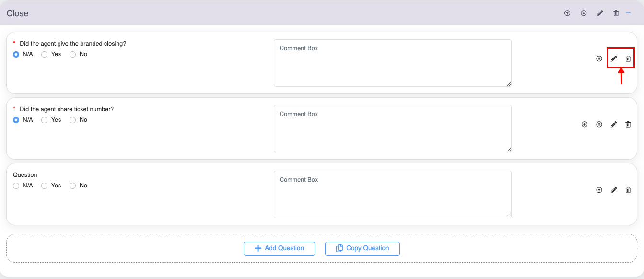Move ticket number question up
Image resolution: width=644 pixels, height=279 pixels.
coord(599,124)
